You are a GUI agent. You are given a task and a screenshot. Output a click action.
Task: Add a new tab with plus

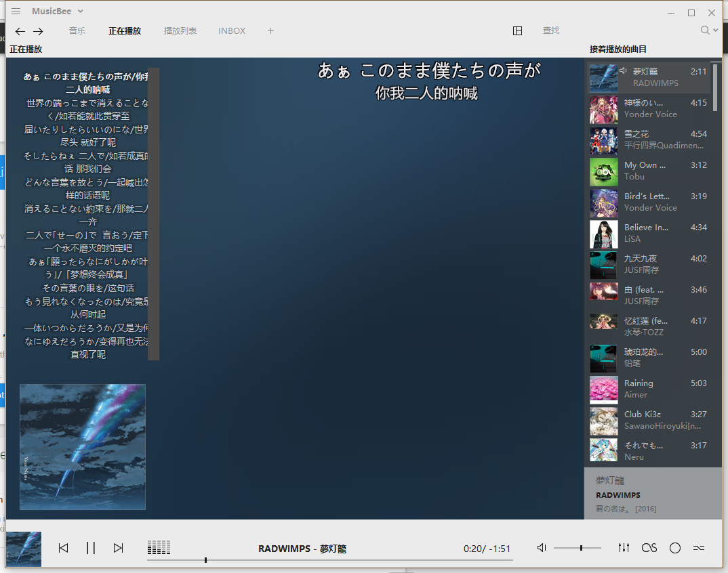coord(270,30)
